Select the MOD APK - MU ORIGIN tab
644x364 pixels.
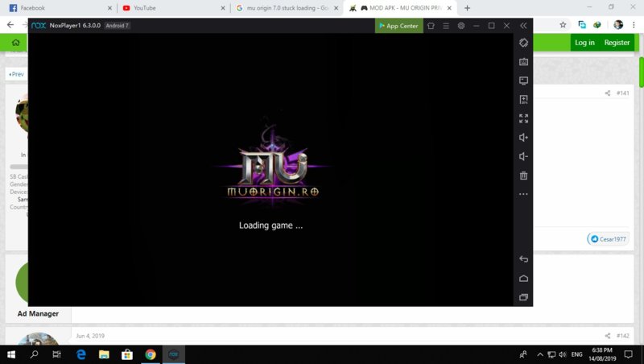click(x=399, y=8)
